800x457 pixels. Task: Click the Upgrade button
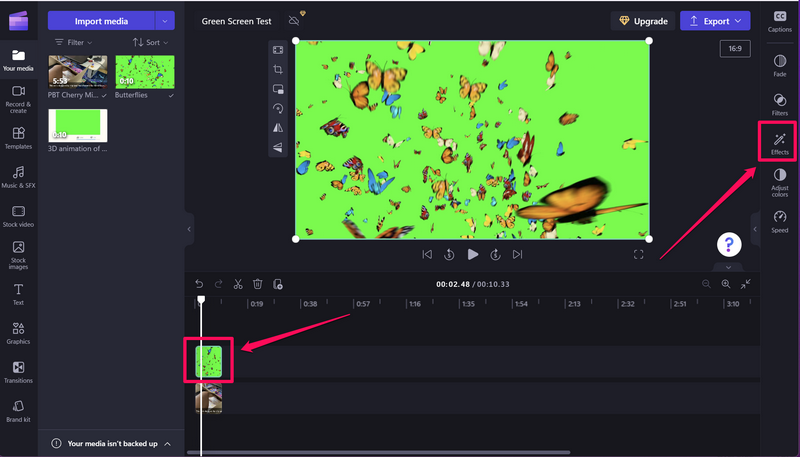(642, 21)
